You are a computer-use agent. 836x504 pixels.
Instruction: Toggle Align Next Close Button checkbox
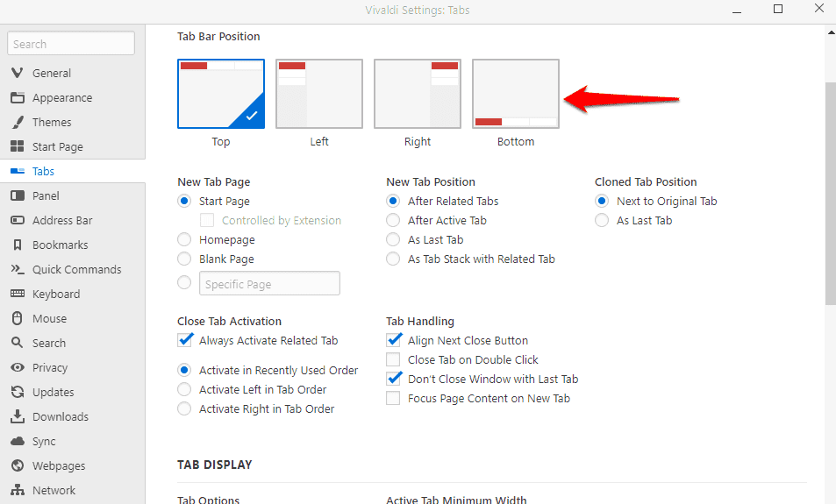pos(394,340)
